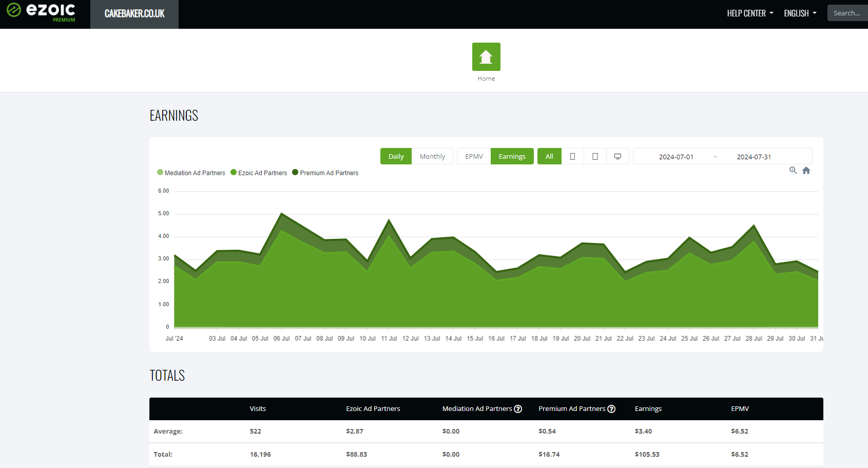Screen dimensions: 868x468
Task: Show Earnings in the chart
Action: (x=512, y=156)
